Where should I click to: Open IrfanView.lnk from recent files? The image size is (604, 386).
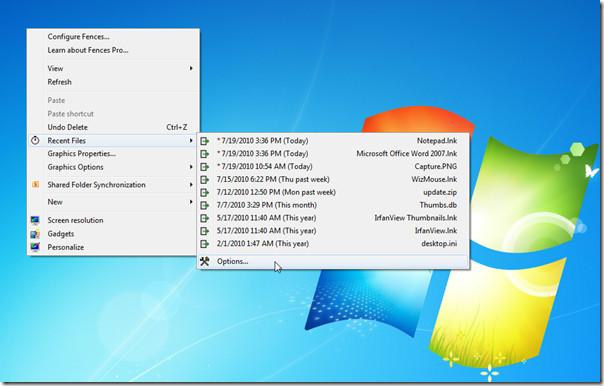coord(333,231)
